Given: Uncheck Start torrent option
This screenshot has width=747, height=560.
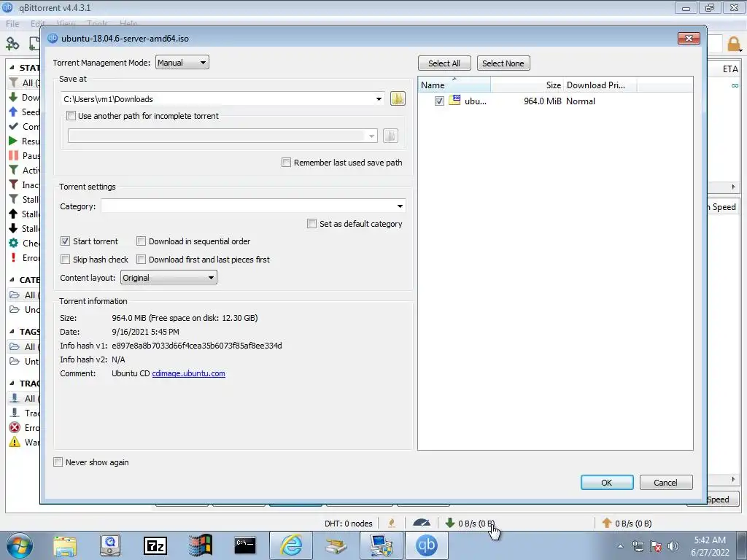Looking at the screenshot, I should click(x=65, y=241).
